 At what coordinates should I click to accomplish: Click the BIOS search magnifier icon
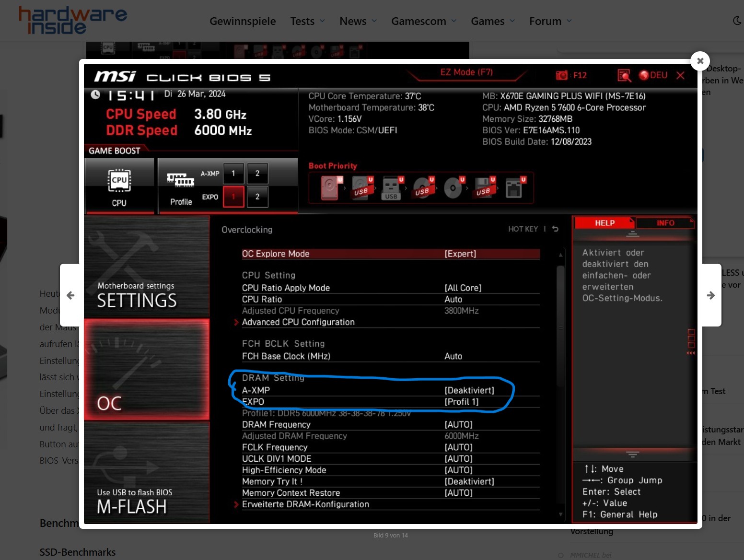[624, 75]
